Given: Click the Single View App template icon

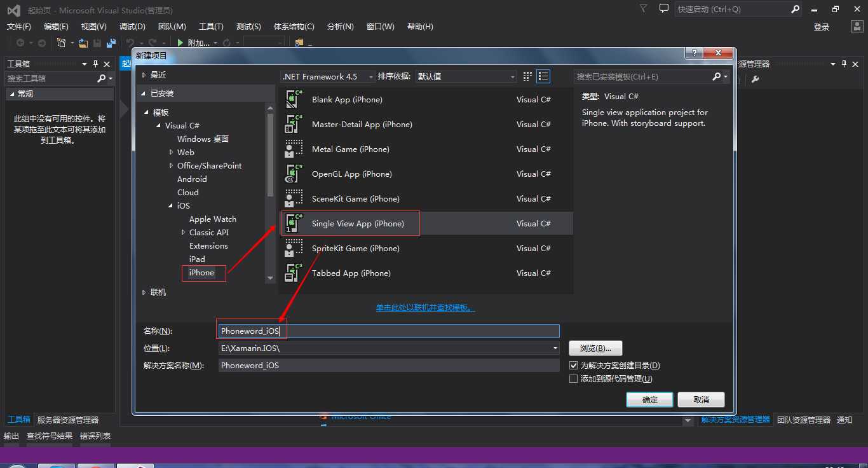Looking at the screenshot, I should pos(294,224).
